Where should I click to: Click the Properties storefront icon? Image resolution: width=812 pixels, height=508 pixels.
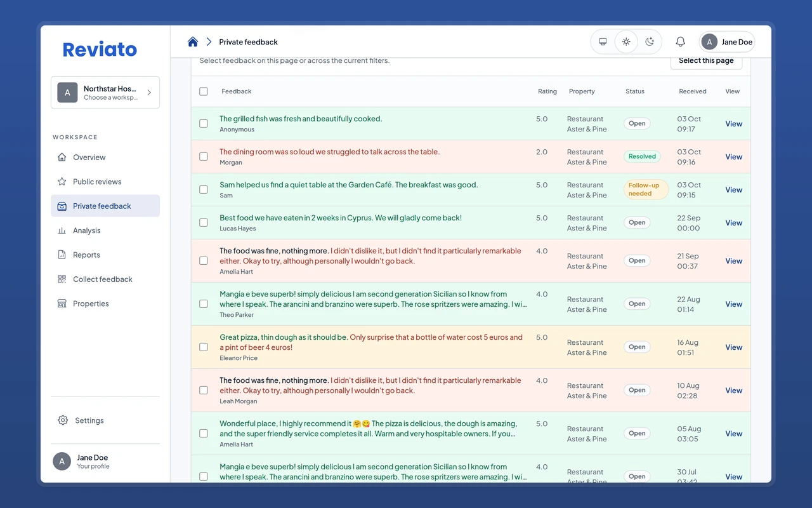pos(62,304)
